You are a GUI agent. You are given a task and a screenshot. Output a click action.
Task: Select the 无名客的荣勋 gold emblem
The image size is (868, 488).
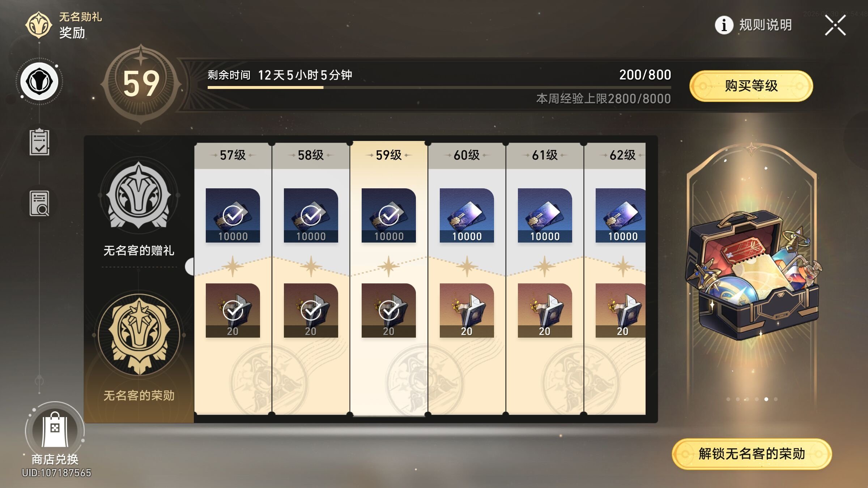click(139, 335)
